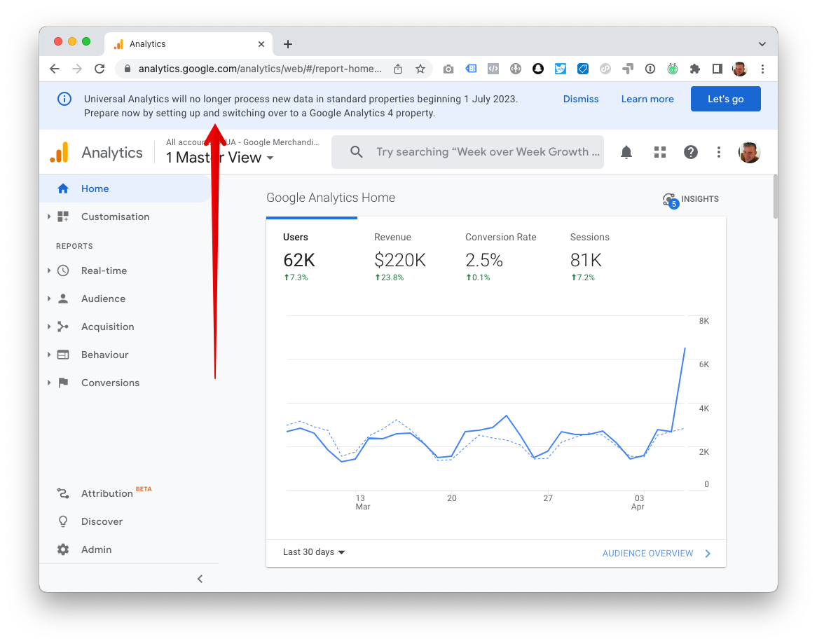Viewport: 817px width, 644px height.
Task: Click the Let's go button
Action: (725, 99)
